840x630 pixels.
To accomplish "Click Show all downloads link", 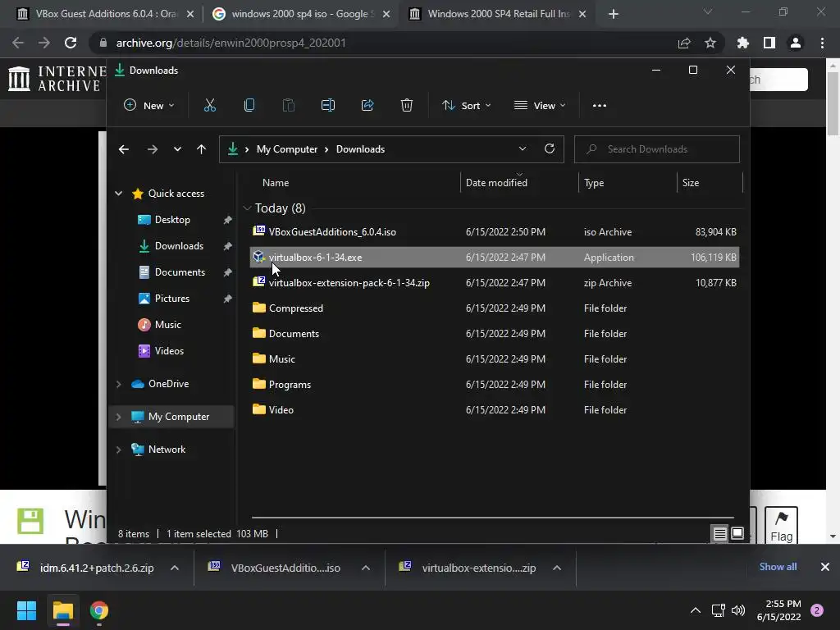I will [778, 567].
